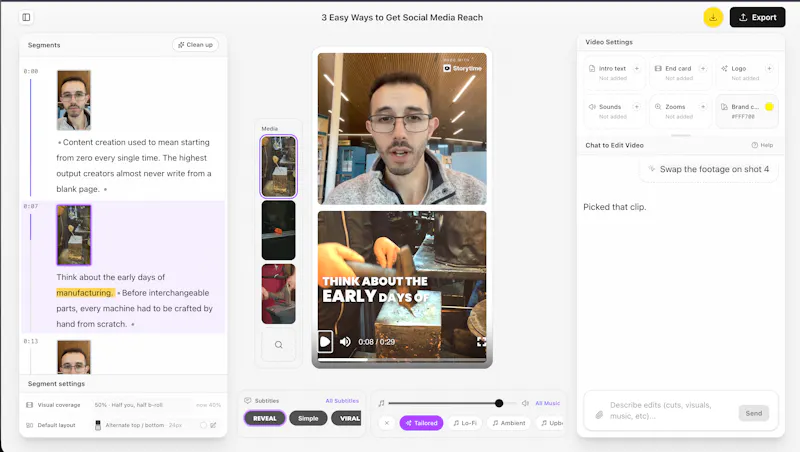Click the Sounds speaker icon
Image resolution: width=800 pixels, height=452 pixels.
pyautogui.click(x=592, y=107)
